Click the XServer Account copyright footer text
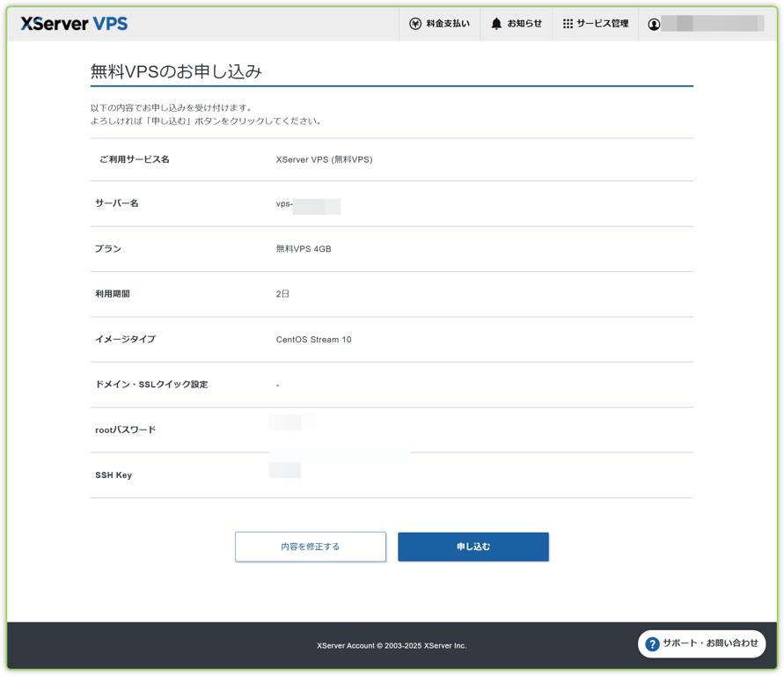Image resolution: width=784 pixels, height=676 pixels. click(392, 645)
